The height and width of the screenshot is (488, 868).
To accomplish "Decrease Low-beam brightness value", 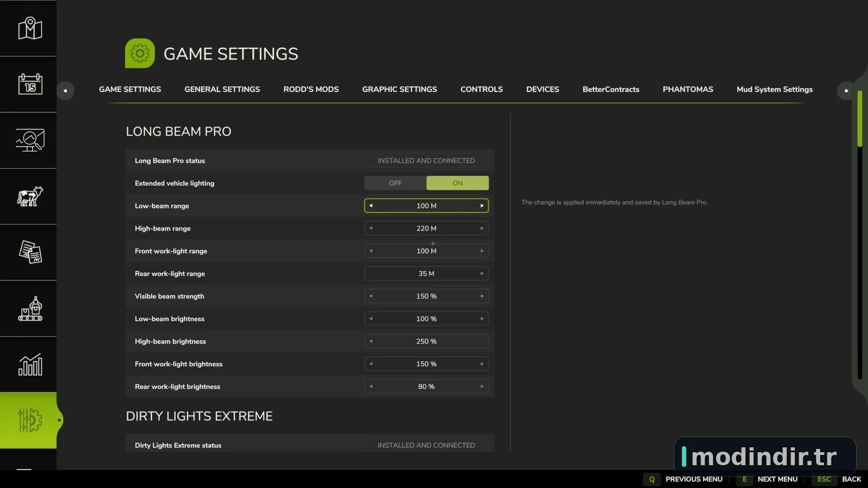I will (371, 319).
